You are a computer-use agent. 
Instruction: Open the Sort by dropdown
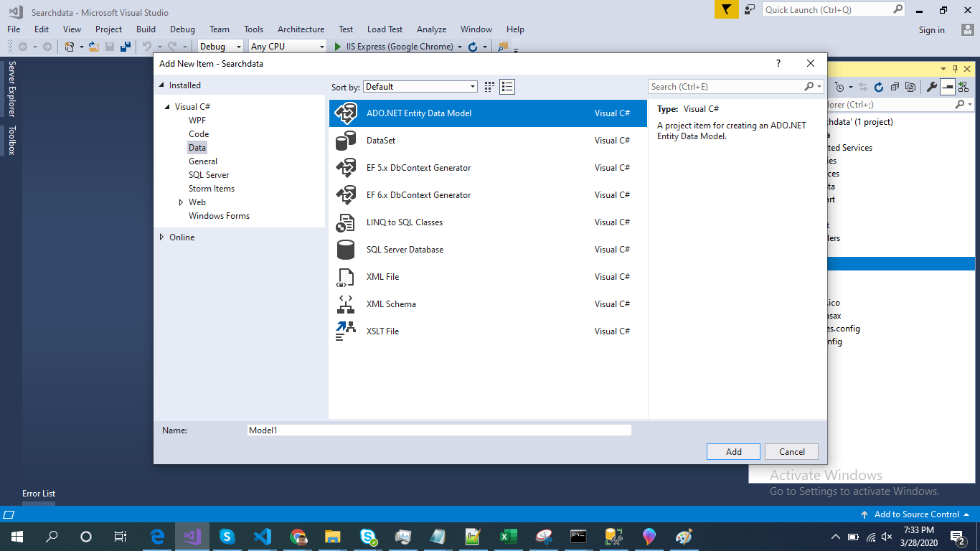click(420, 87)
